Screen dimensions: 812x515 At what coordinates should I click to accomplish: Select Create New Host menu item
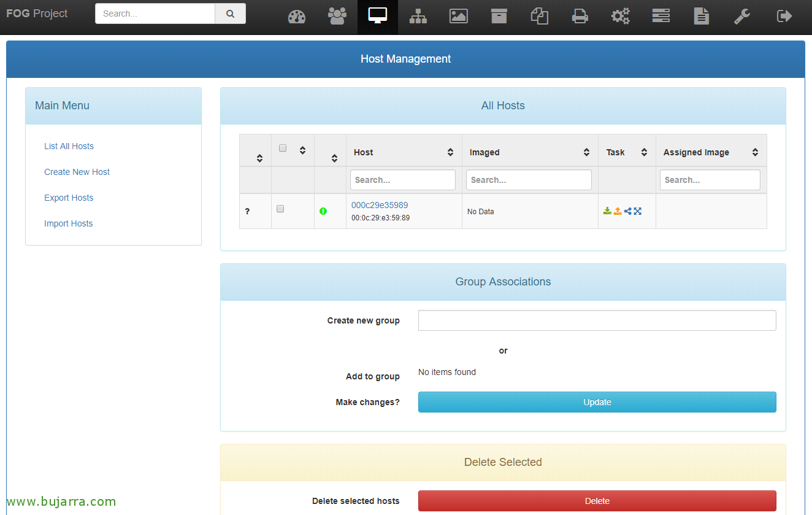(x=77, y=172)
